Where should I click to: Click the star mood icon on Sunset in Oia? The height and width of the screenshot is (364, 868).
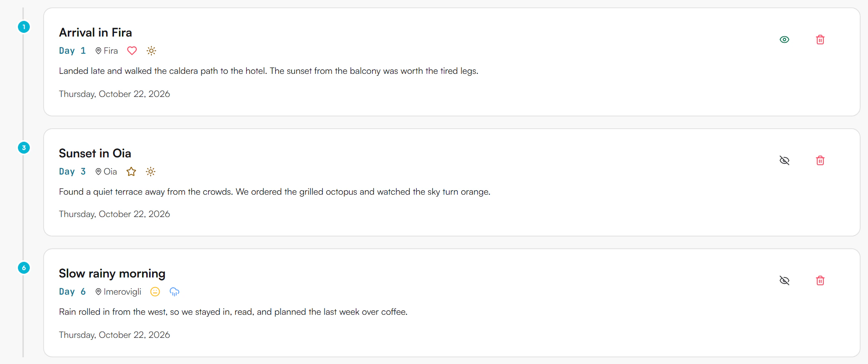coord(131,172)
